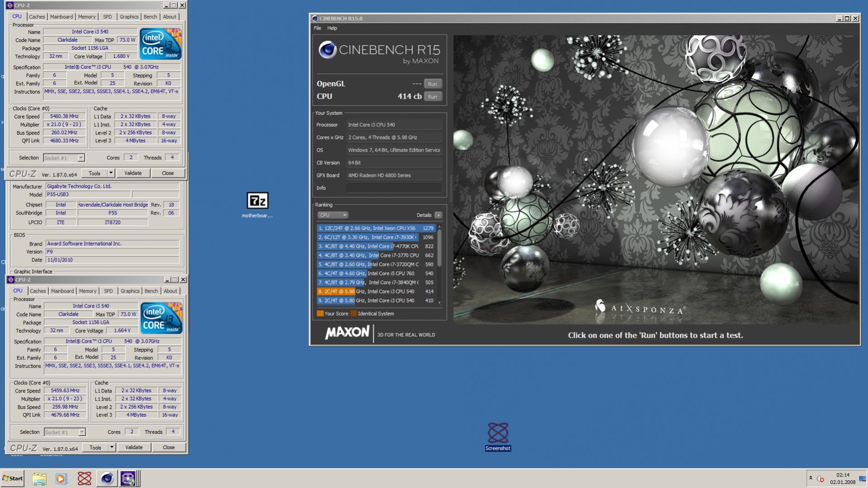The width and height of the screenshot is (868, 488).
Task: Select ranking entry 2, the Core i7-3930K
Action: click(x=376, y=237)
